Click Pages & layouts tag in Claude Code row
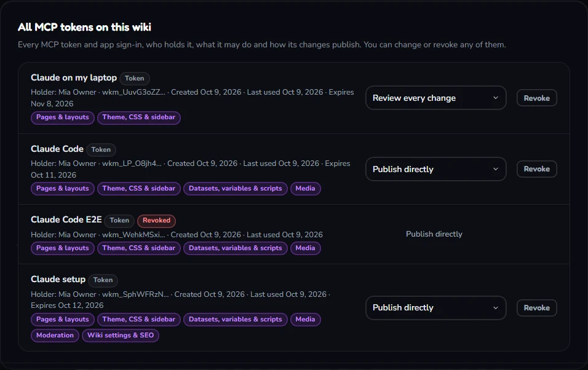Image resolution: width=588 pixels, height=370 pixels. point(63,189)
